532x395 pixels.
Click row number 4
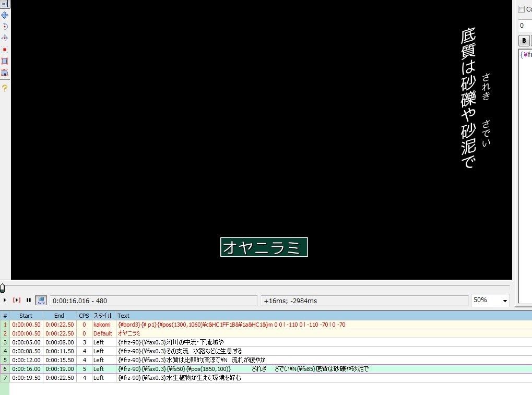click(x=5, y=351)
